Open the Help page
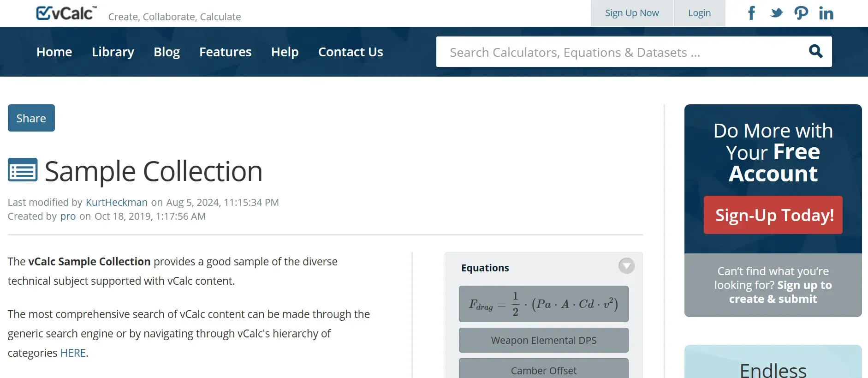The width and height of the screenshot is (868, 378). [x=285, y=52]
